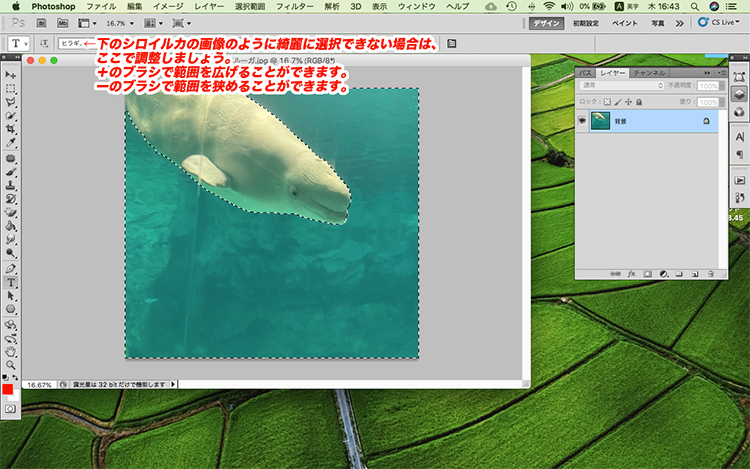Toggle the lock transparent pixels option
Image resolution: width=750 pixels, height=469 pixels.
pyautogui.click(x=607, y=101)
